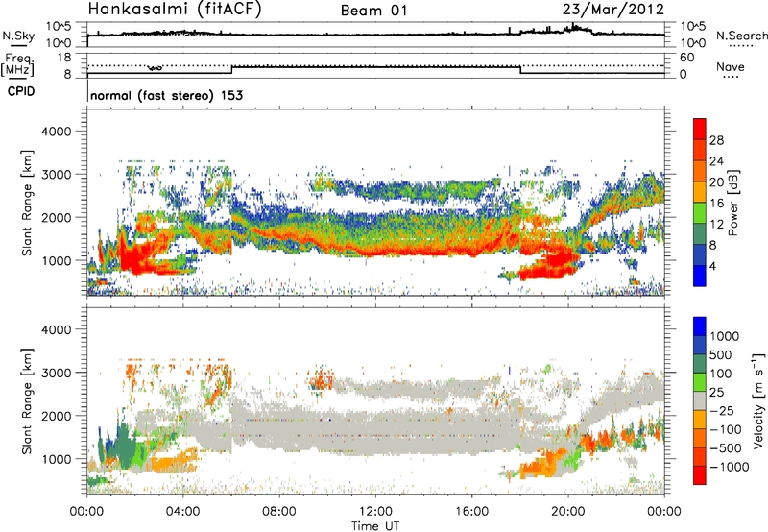Click the '-25' Velocity colorbar tick
Viewport: 768px width, 532px height.
click(724, 411)
